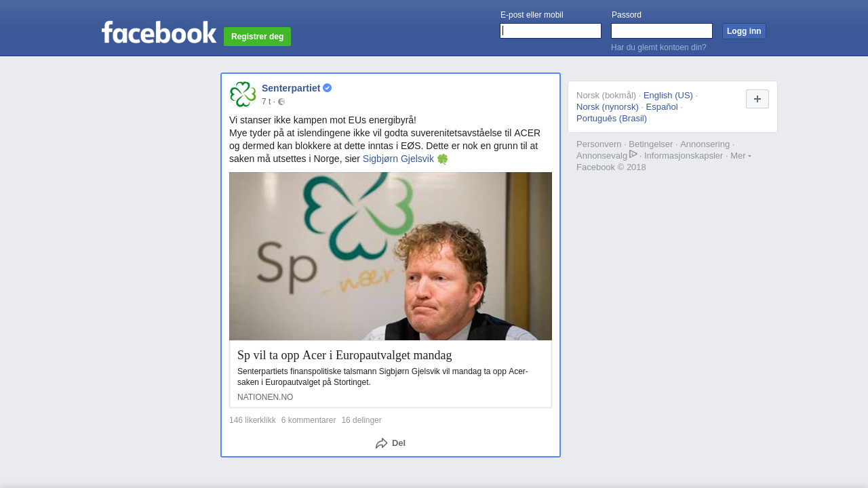Screen dimensions: 868x488
Task: Click the AdChoices triangle icon in footer
Action: click(633, 155)
